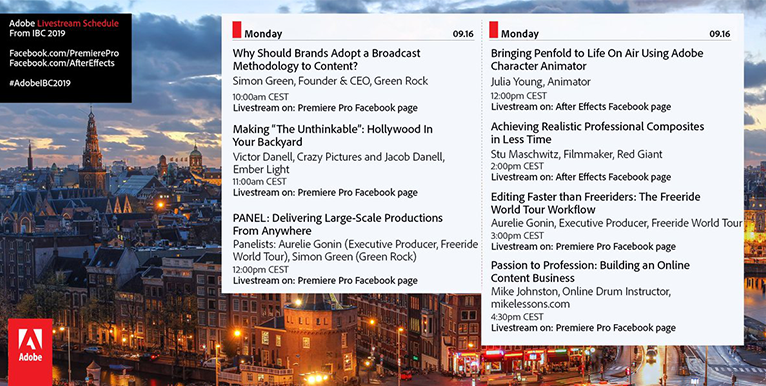Open the Facebook.com/PremierePro link
Screen dimensions: 766x386
click(x=64, y=53)
